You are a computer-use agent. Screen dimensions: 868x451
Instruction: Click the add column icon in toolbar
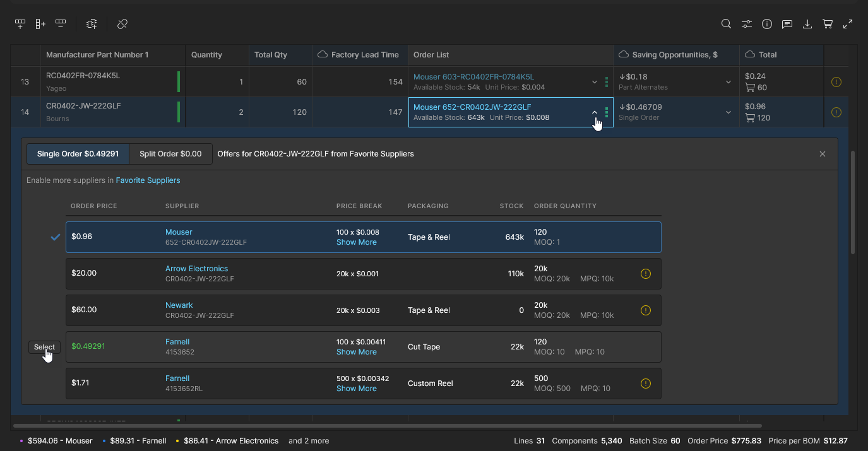(40, 24)
